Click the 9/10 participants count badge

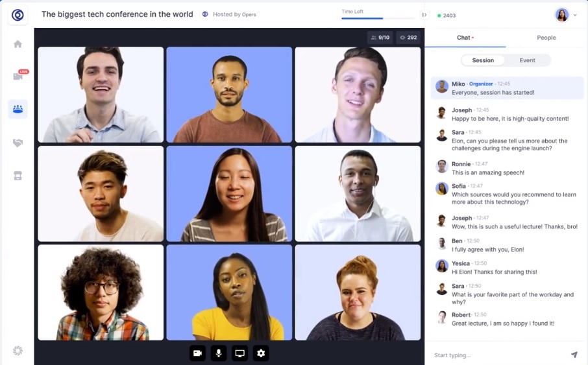click(380, 38)
